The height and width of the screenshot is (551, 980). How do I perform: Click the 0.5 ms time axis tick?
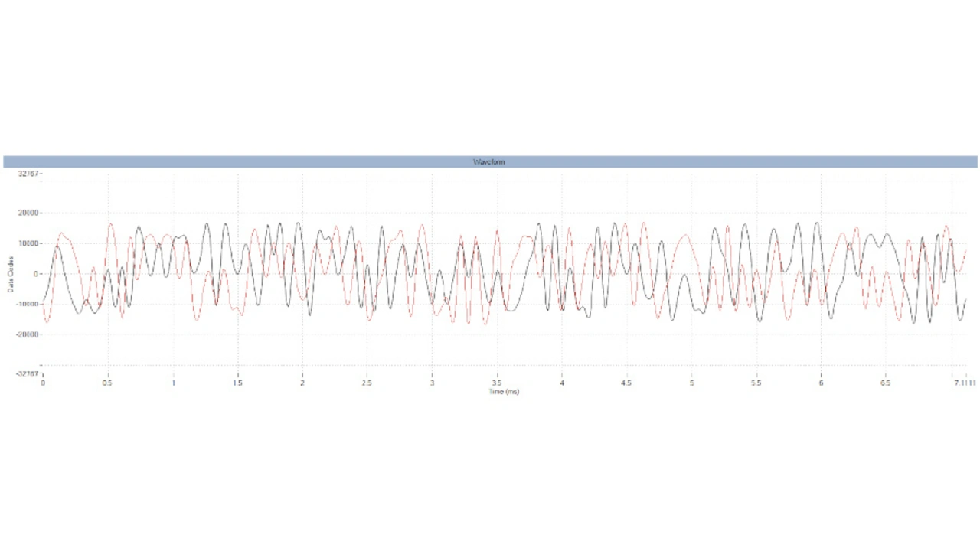[108, 383]
